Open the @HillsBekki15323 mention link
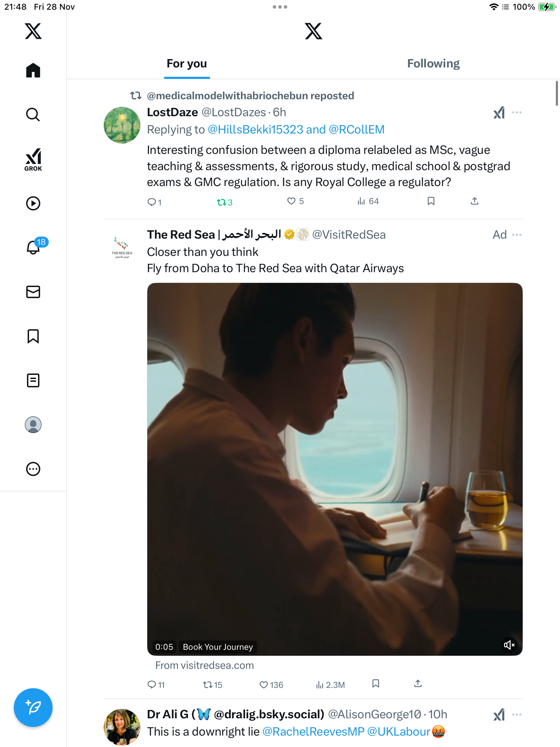Viewport: 560px width, 747px height. pos(255,130)
